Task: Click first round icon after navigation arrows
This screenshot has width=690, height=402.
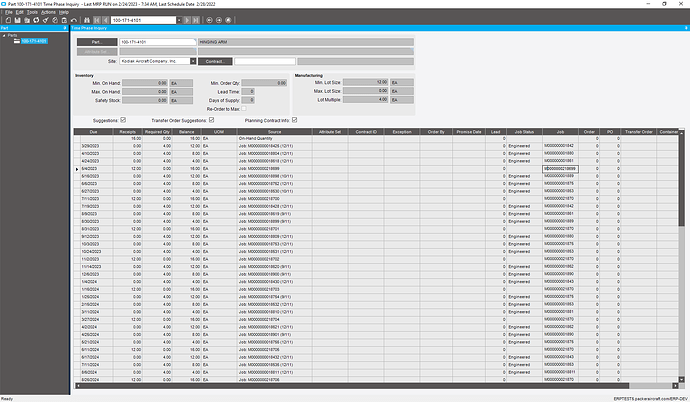Action: click(x=209, y=20)
